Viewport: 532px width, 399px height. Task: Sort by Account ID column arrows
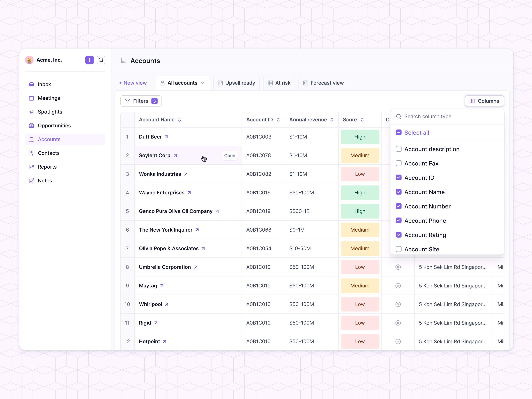(278, 120)
